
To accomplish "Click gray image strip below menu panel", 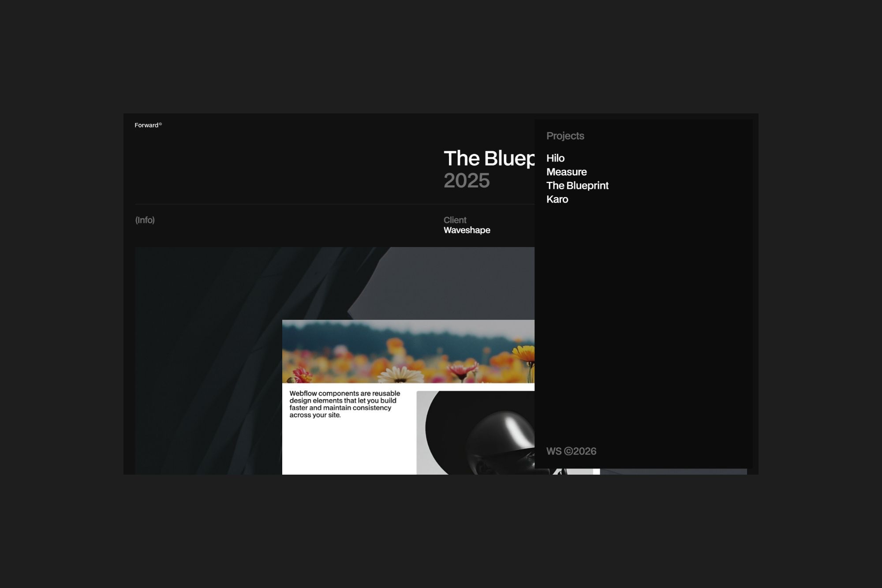I will pyautogui.click(x=673, y=472).
